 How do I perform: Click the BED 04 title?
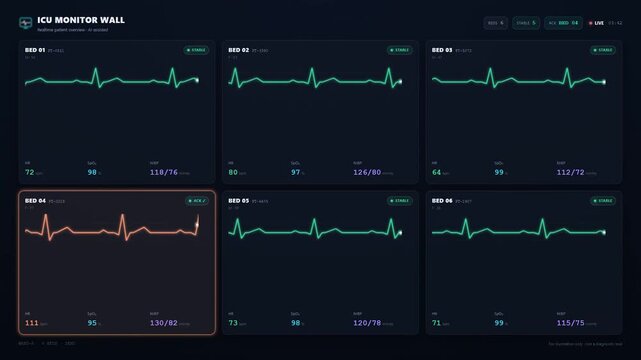click(x=35, y=201)
